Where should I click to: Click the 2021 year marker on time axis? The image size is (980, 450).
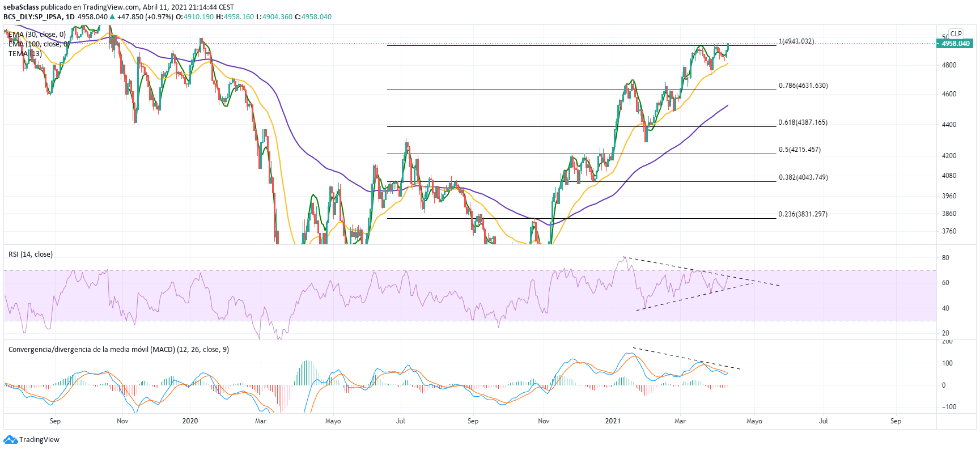tap(613, 421)
